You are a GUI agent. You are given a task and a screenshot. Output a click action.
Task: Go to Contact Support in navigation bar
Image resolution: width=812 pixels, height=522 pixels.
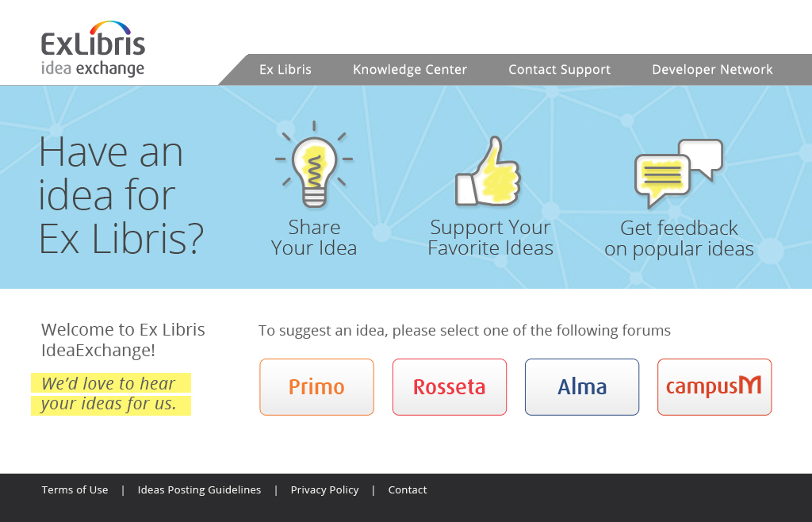click(x=559, y=69)
